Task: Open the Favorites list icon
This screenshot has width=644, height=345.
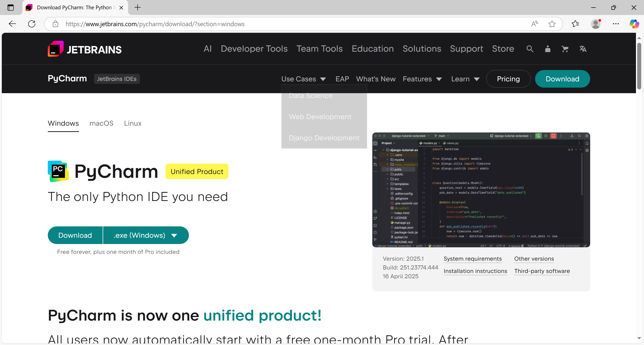Action: (x=575, y=24)
